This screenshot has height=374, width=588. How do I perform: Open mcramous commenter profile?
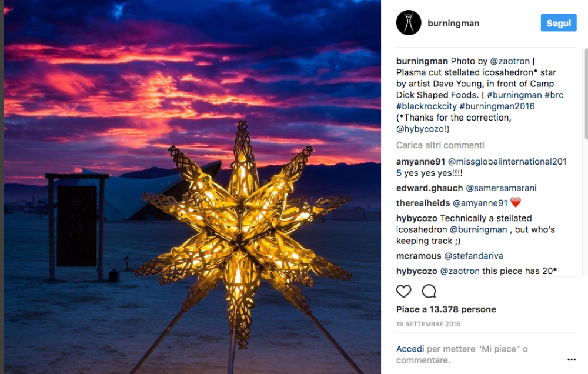click(x=418, y=256)
